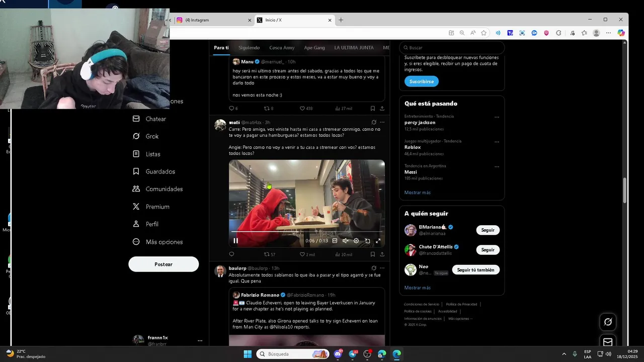This screenshot has width=644, height=362.
Task: Open Messi trend options menu
Action: pyautogui.click(x=497, y=166)
